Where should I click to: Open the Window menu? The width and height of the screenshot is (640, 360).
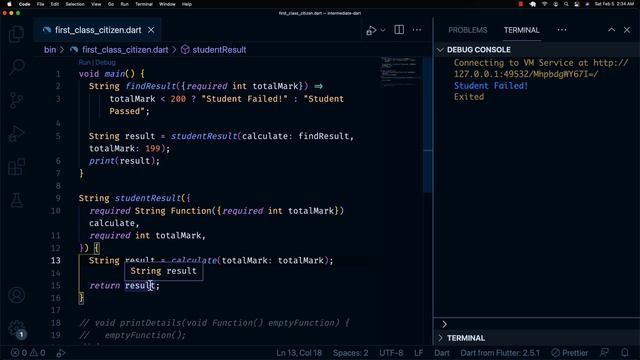[167, 4]
